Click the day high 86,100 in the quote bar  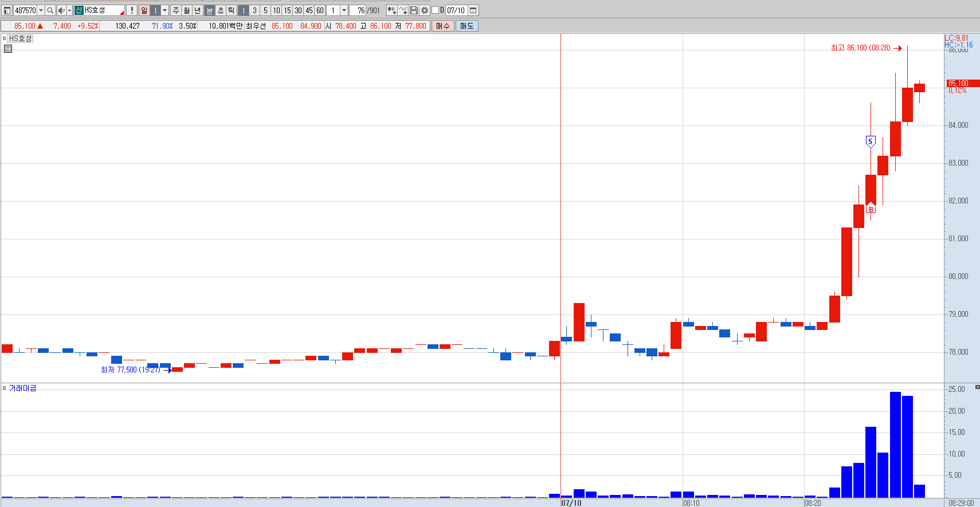(x=381, y=26)
